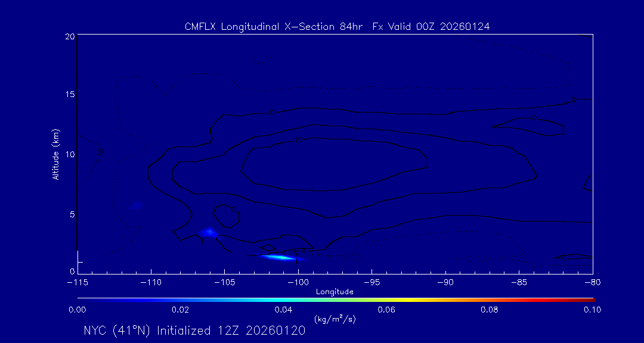Click the 20 altitude tick label

coord(69,36)
